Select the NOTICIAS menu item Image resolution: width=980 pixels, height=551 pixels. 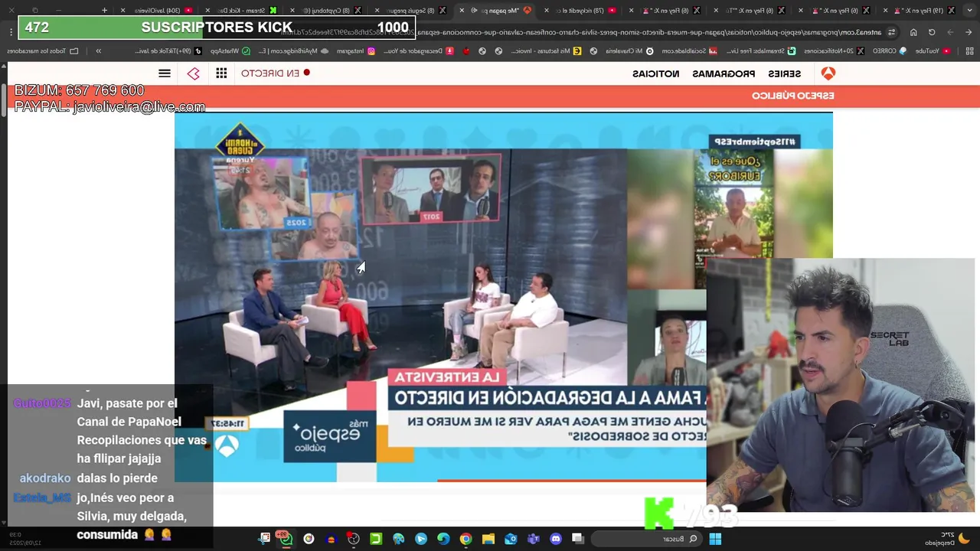tap(655, 73)
